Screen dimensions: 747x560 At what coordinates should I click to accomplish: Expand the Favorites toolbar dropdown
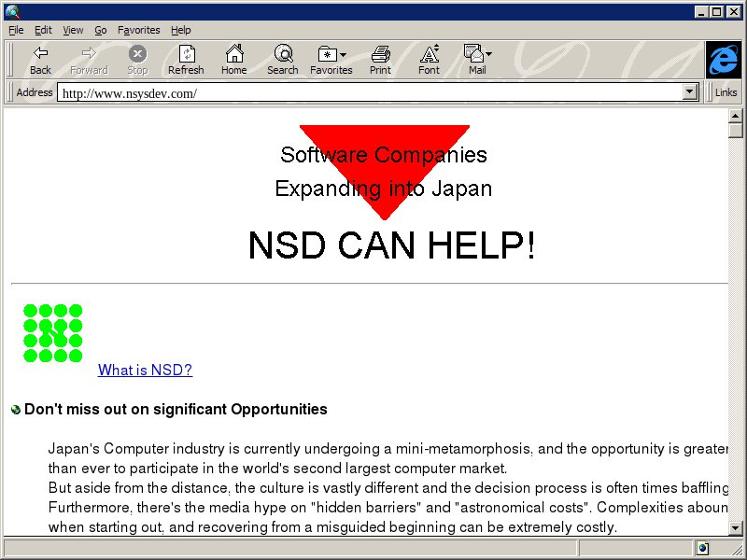pos(344,55)
